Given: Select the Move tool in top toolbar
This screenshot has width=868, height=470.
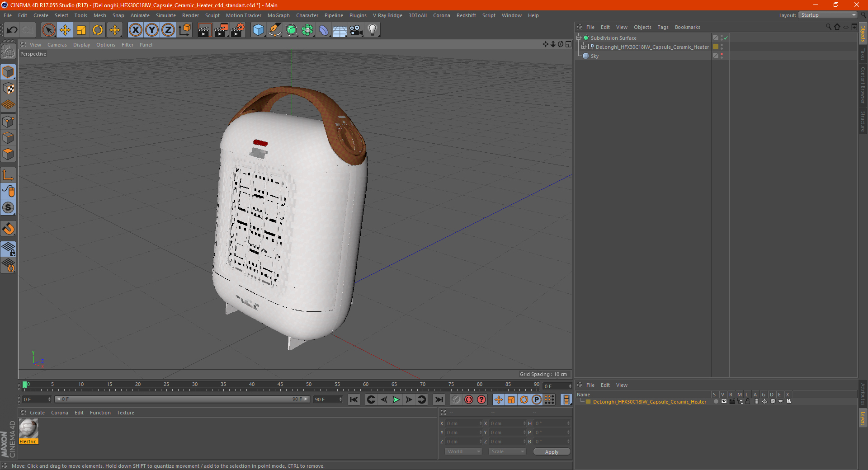Looking at the screenshot, I should click(65, 30).
